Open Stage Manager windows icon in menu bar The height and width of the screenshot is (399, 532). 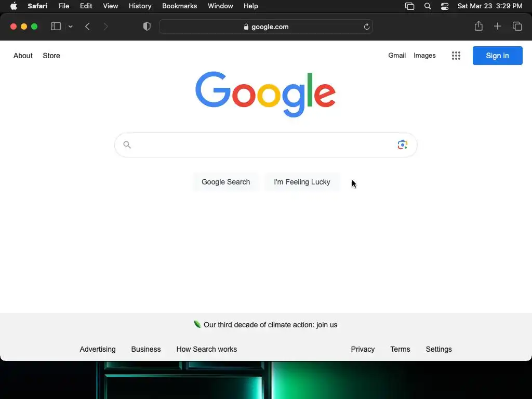(x=409, y=6)
